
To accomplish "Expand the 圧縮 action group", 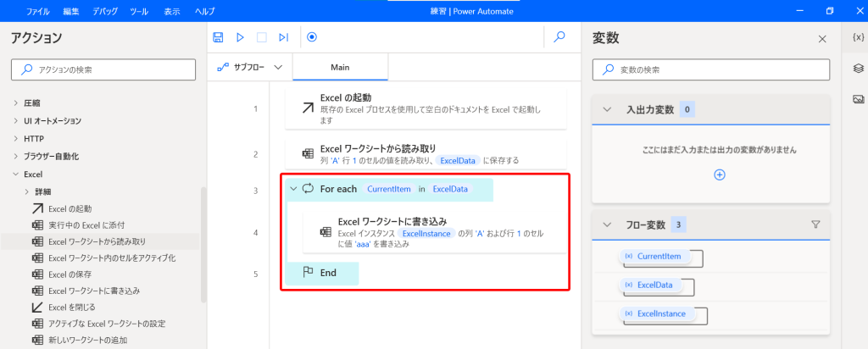I will tap(15, 102).
